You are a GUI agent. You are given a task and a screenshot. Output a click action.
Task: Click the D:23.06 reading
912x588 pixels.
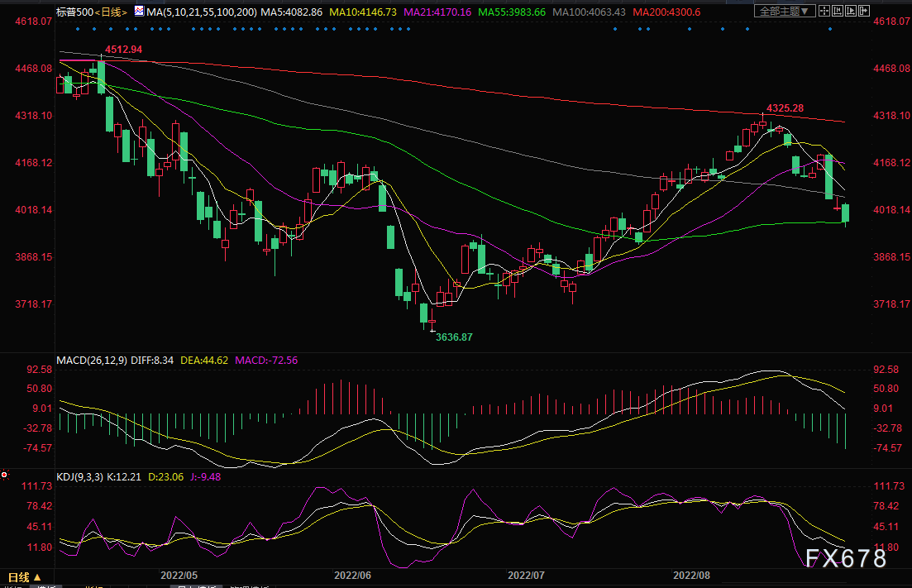coord(165,477)
